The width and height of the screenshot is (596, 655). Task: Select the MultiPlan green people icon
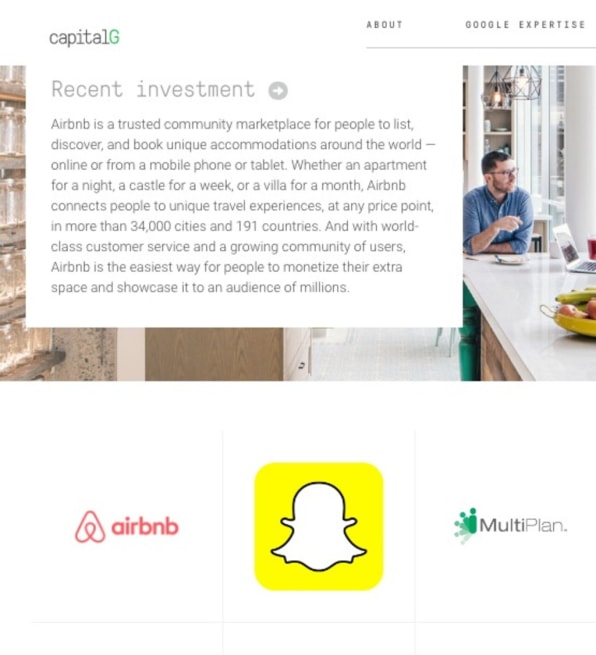[465, 525]
